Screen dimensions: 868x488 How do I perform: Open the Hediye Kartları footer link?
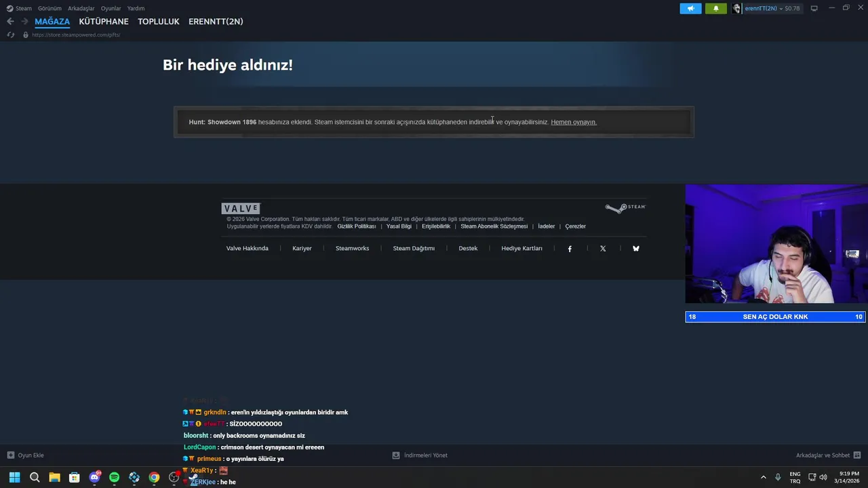pyautogui.click(x=521, y=248)
